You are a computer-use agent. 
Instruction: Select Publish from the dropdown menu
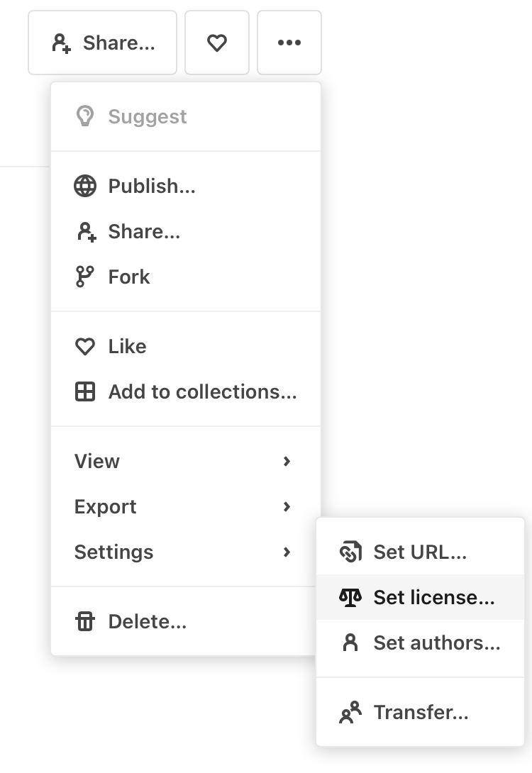(x=152, y=186)
